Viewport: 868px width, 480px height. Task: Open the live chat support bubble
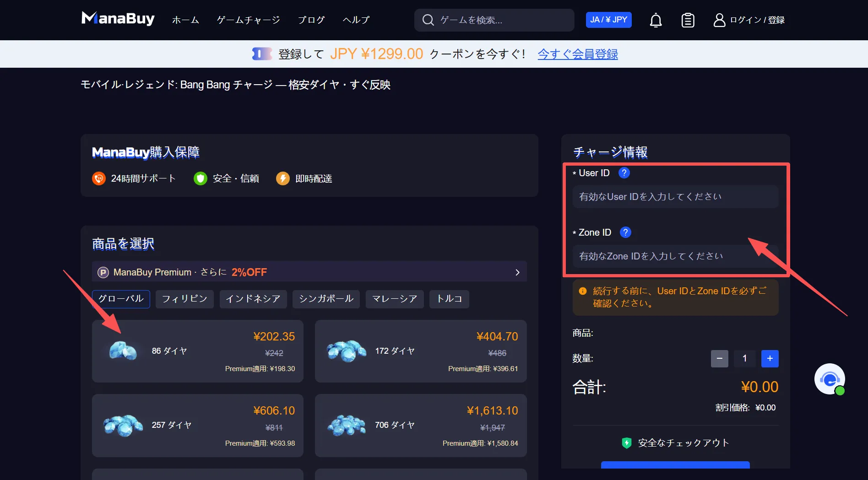830,379
